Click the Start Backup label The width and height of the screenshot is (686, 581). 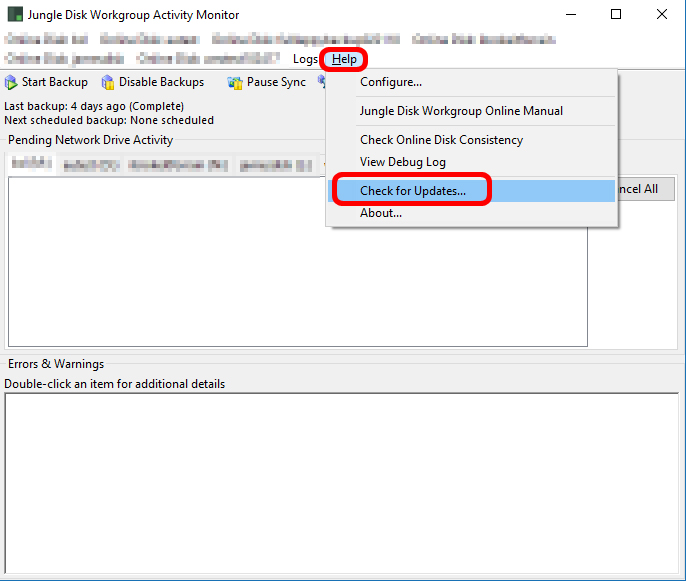click(55, 82)
